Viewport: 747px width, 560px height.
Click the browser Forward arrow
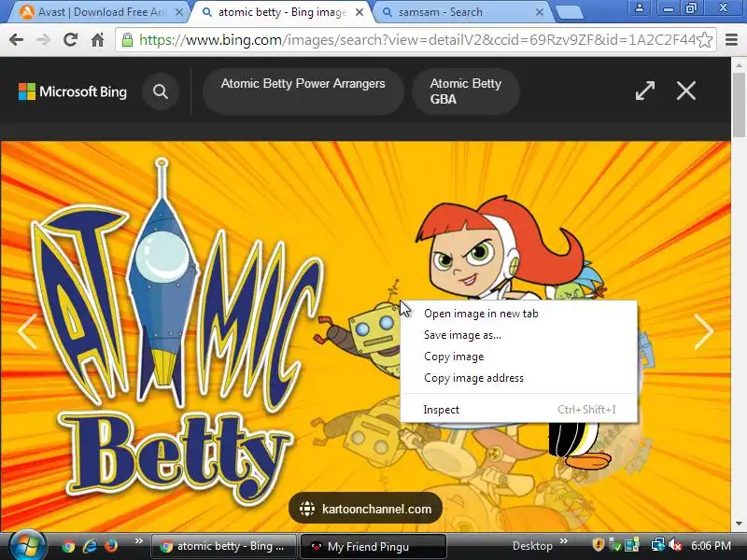(43, 40)
